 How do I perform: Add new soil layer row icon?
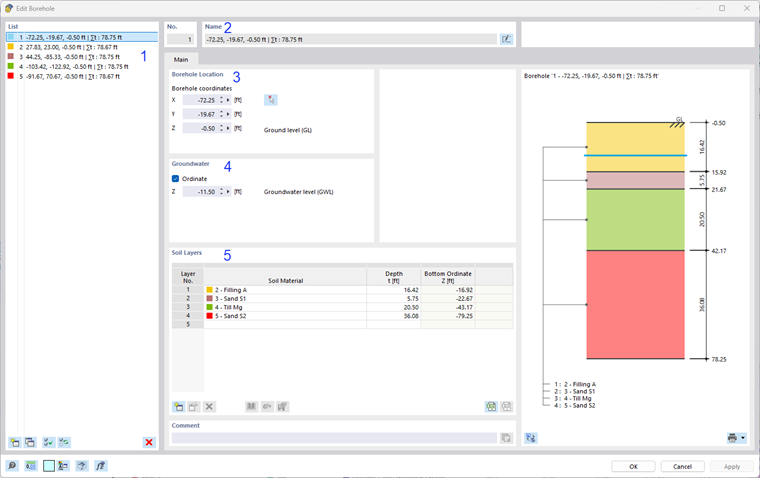[x=178, y=407]
